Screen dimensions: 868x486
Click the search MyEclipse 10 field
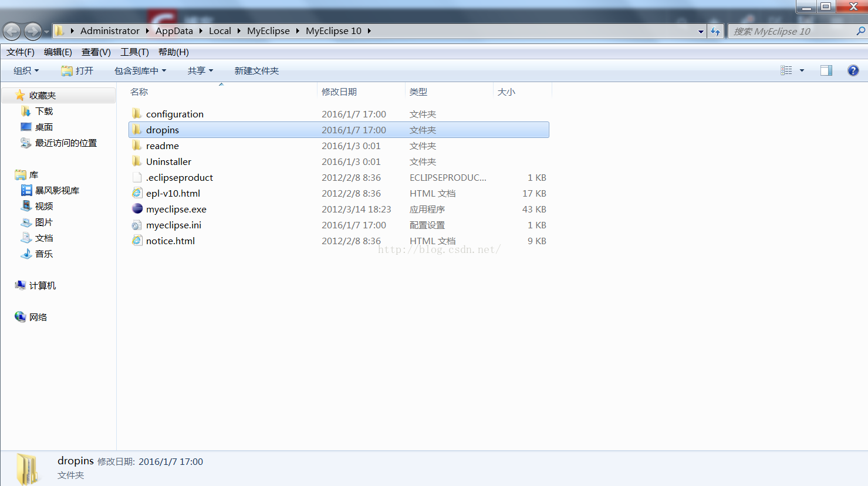pos(792,31)
